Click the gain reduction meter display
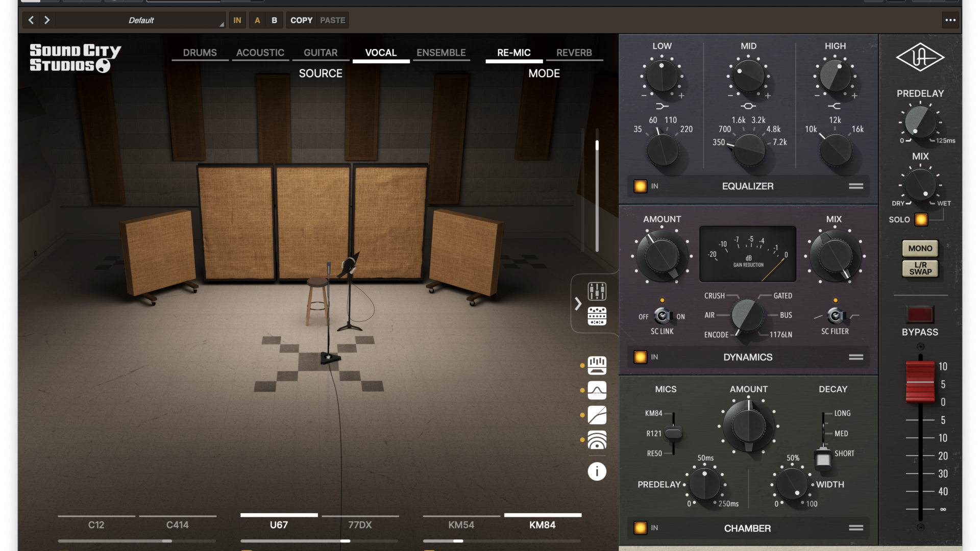Viewport: 980px width, 551px height. [x=748, y=254]
